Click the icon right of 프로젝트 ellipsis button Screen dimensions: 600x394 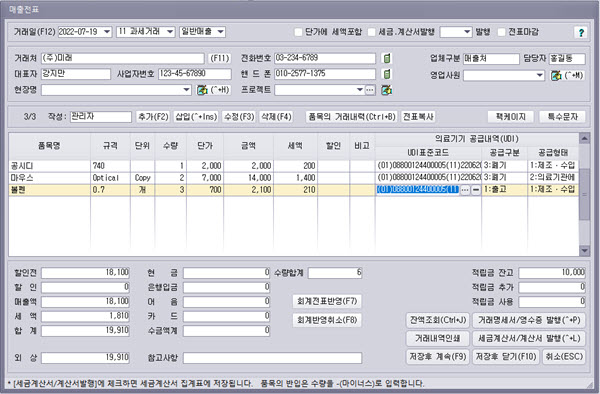[x=386, y=90]
